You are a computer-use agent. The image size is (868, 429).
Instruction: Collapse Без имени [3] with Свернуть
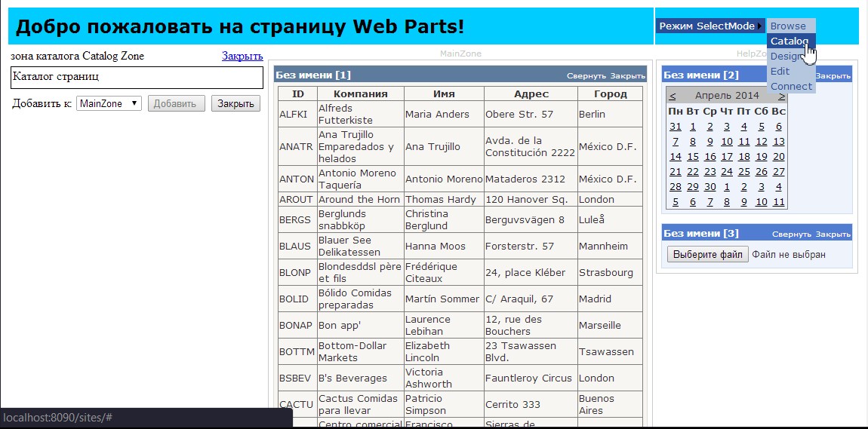tap(792, 234)
